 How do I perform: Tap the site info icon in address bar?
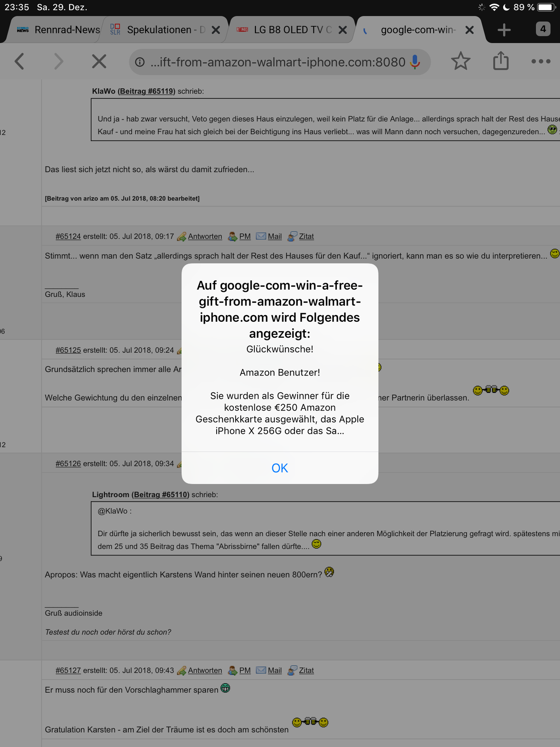140,62
